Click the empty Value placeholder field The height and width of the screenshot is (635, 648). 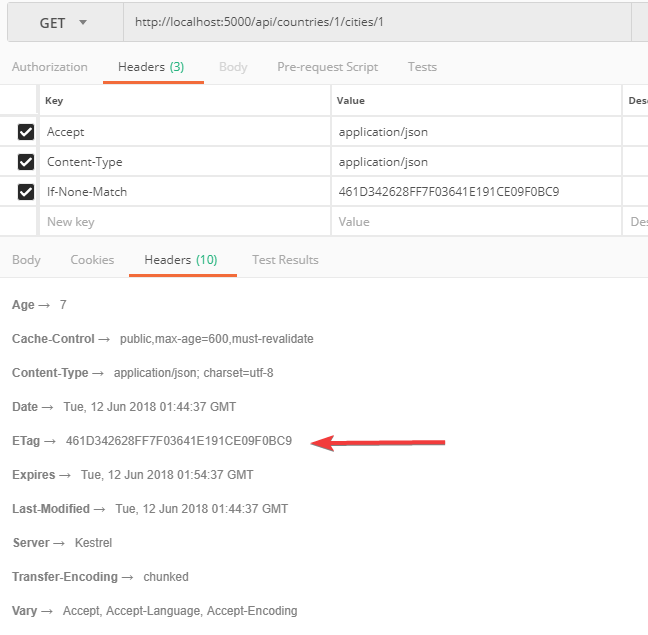475,222
